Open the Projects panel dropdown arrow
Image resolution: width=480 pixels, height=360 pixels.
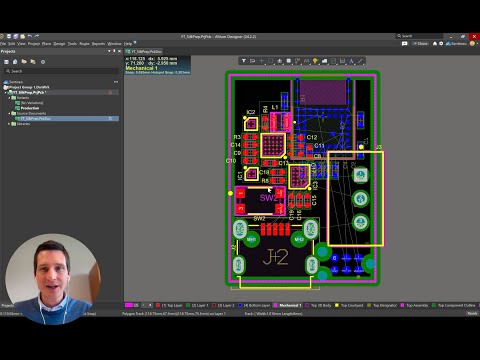pyautogui.click(x=109, y=51)
